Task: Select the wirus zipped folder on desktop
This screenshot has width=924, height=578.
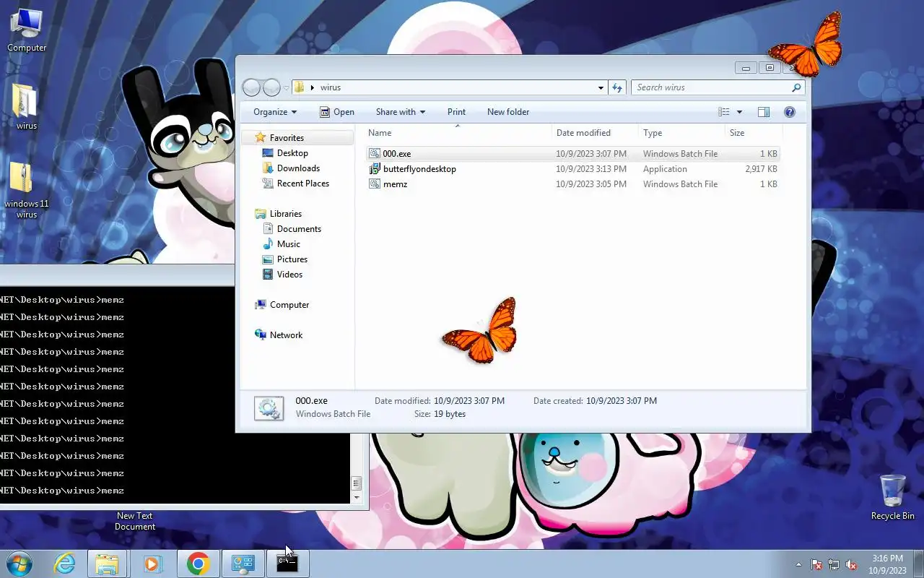Action: click(26, 107)
